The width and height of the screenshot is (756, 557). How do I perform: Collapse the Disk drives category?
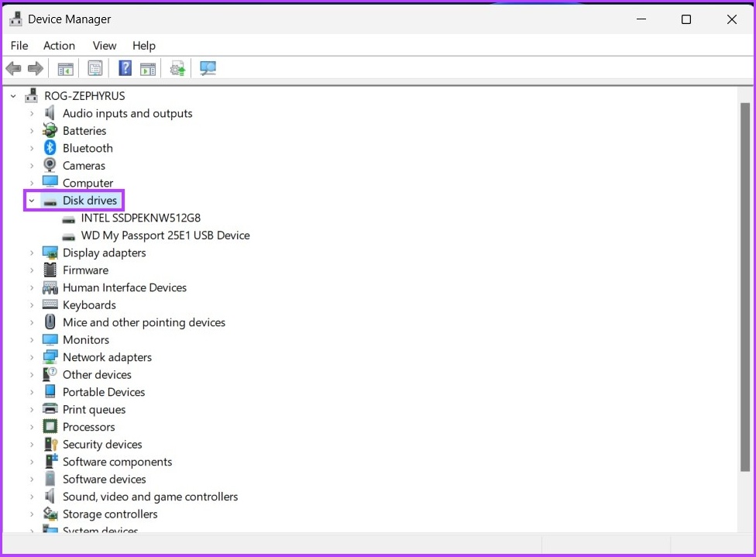(30, 200)
